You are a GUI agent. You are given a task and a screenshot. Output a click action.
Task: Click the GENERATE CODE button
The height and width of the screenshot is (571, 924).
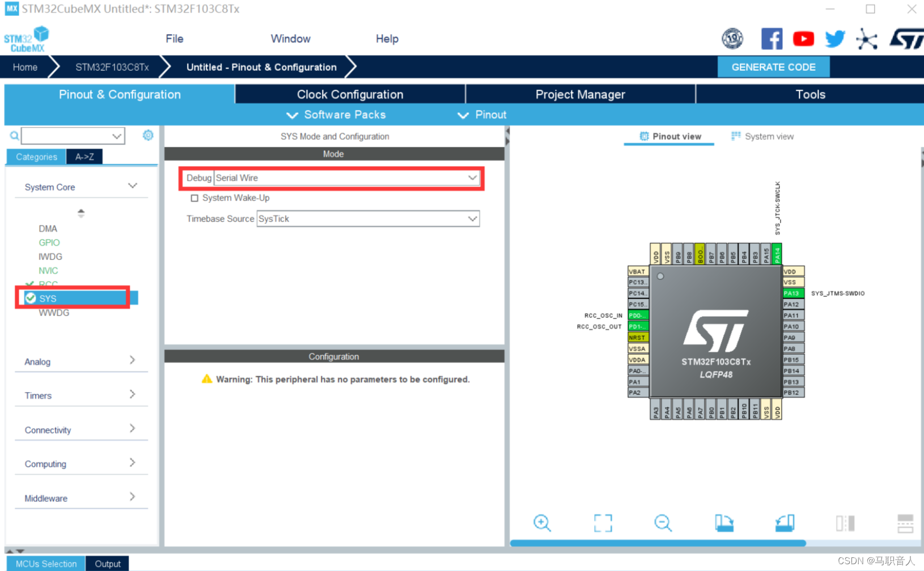click(x=773, y=67)
